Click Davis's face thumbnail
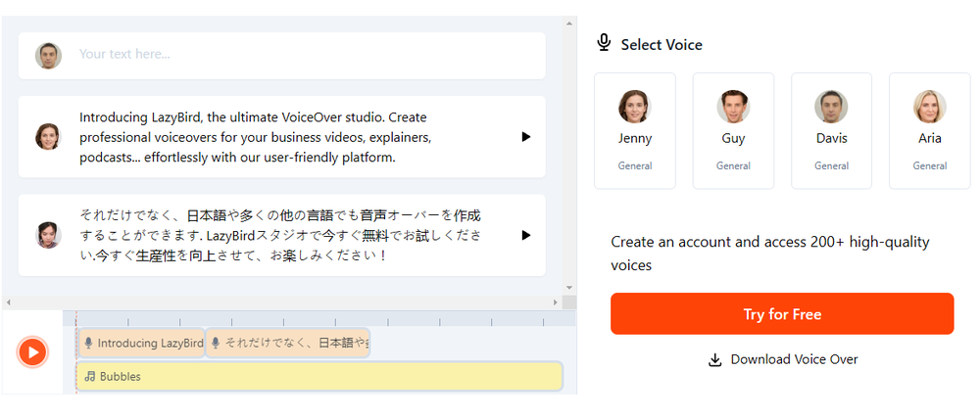980x417 pixels. click(x=831, y=107)
